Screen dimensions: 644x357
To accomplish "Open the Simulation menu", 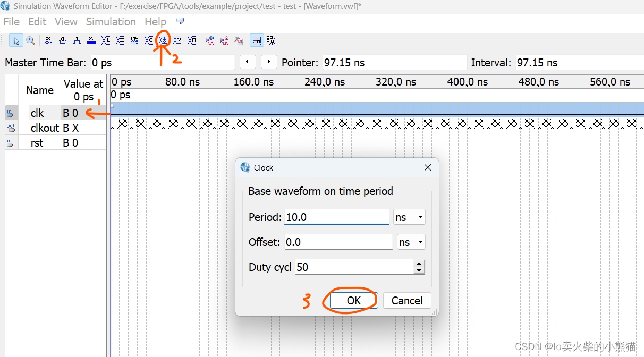I will point(111,22).
